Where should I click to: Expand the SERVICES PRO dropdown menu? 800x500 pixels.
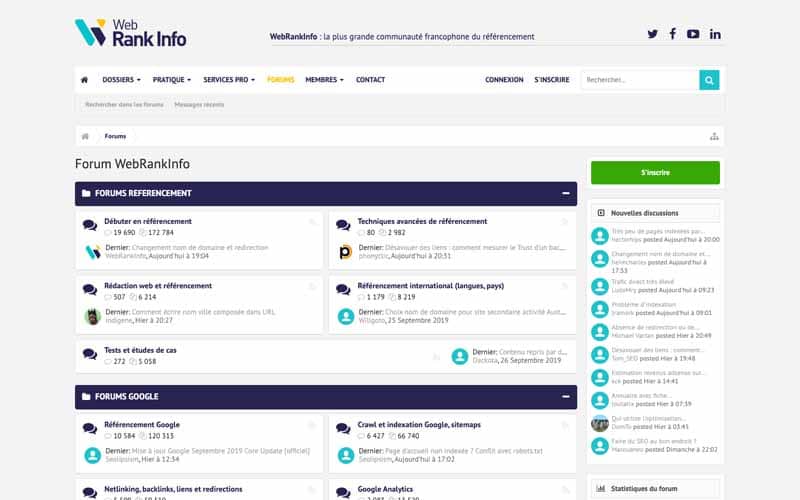[229, 80]
